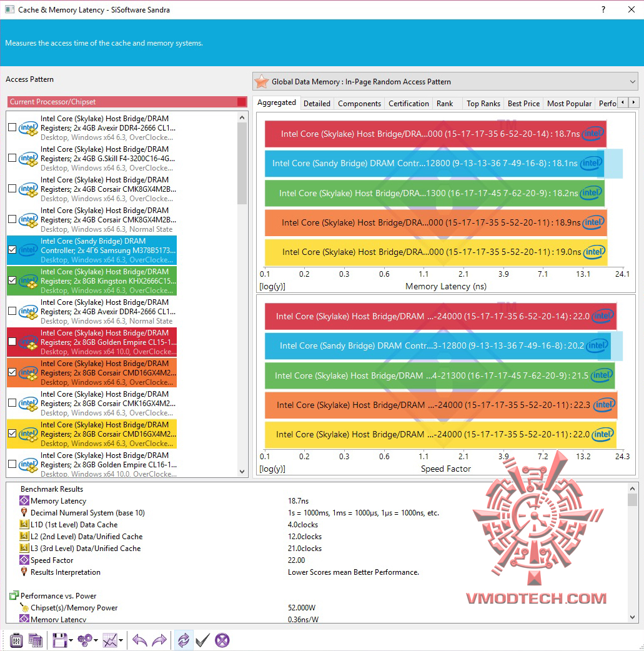Click tab strip right scroll arrow
The height and width of the screenshot is (651, 644).
tap(633, 102)
